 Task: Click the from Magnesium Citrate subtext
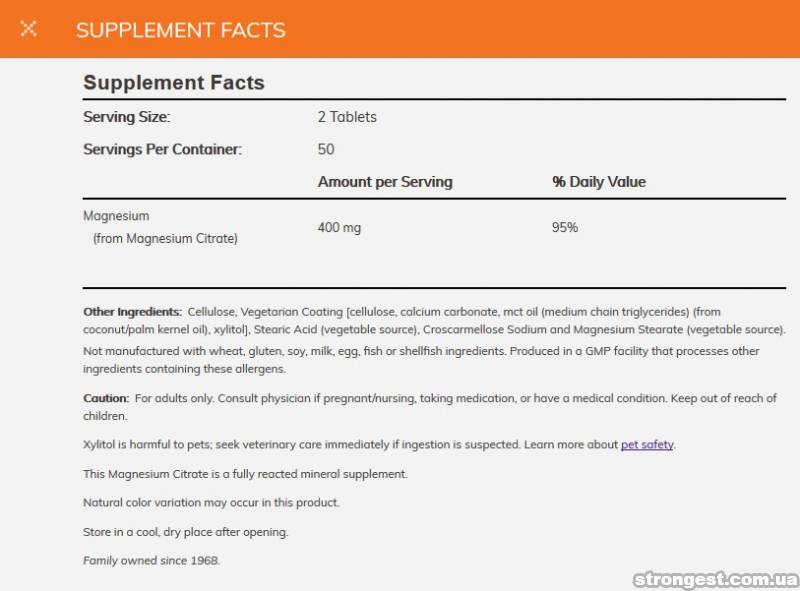click(165, 239)
